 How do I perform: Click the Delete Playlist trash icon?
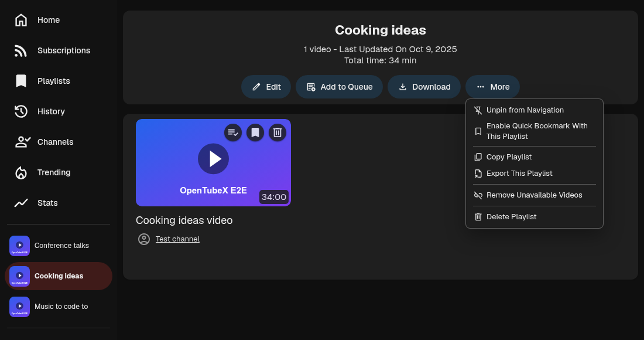478,217
